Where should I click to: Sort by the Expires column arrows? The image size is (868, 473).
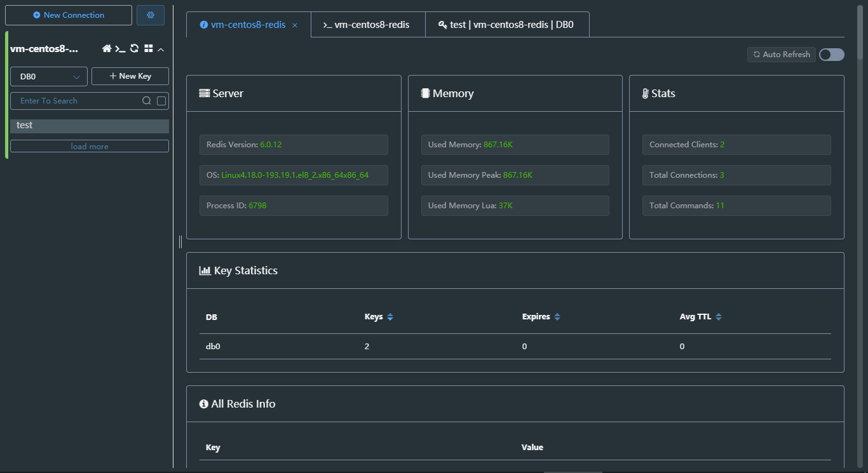[x=557, y=317]
